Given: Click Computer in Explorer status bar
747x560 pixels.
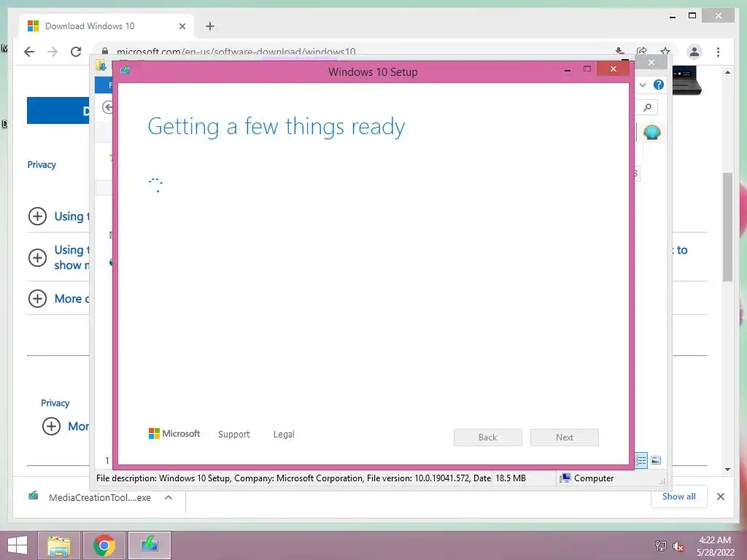Looking at the screenshot, I should (587, 478).
